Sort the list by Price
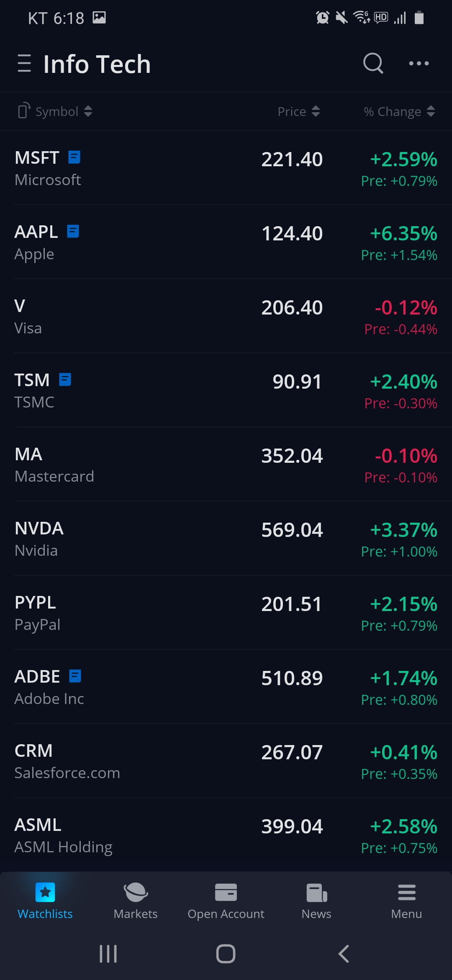Image resolution: width=452 pixels, height=980 pixels. click(x=299, y=111)
